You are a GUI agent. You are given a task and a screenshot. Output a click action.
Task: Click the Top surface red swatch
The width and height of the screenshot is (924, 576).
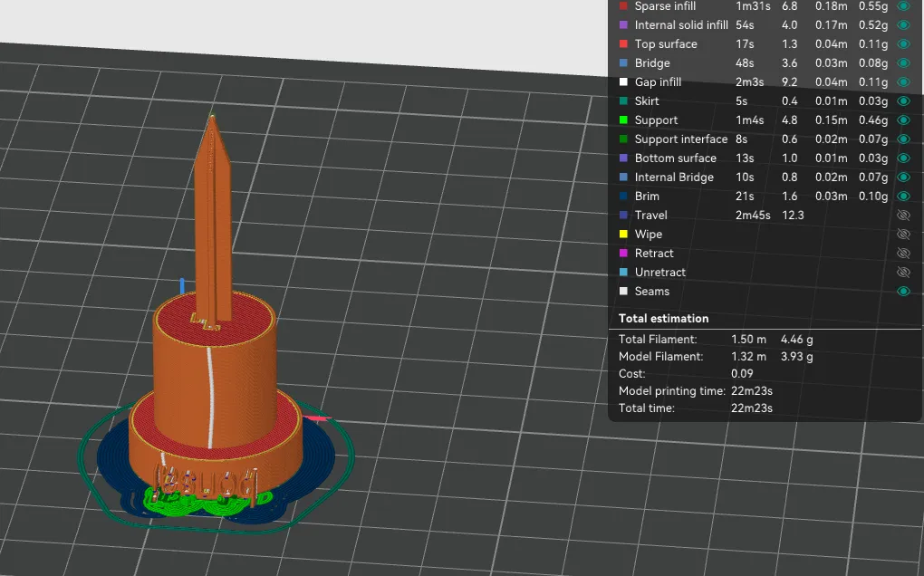point(623,43)
